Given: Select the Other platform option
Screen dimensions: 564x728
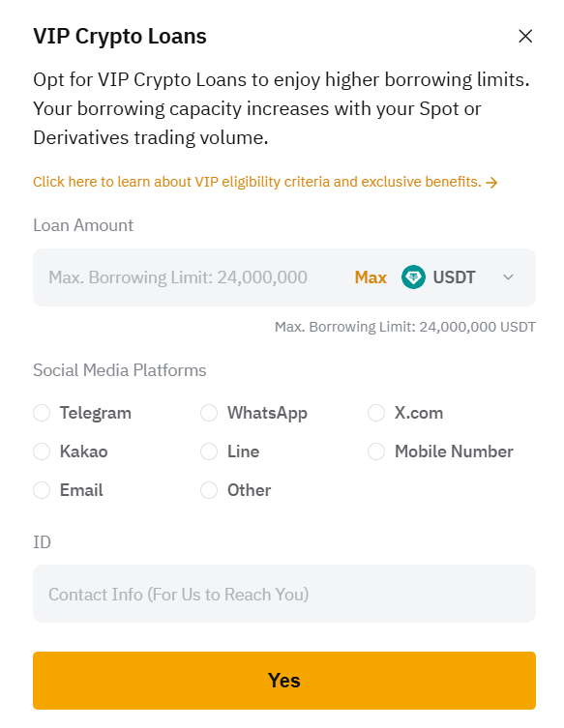Looking at the screenshot, I should [209, 490].
